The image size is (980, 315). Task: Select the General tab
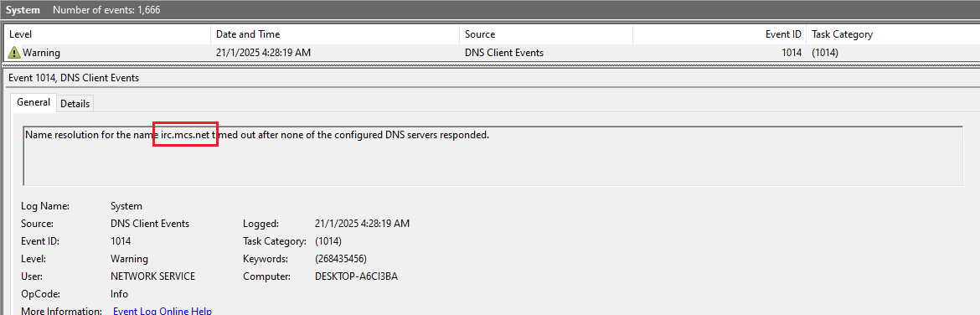click(34, 102)
